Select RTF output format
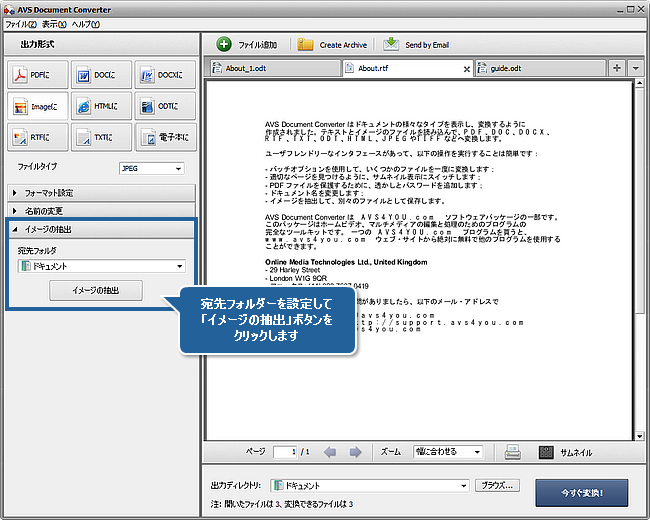 [38, 137]
